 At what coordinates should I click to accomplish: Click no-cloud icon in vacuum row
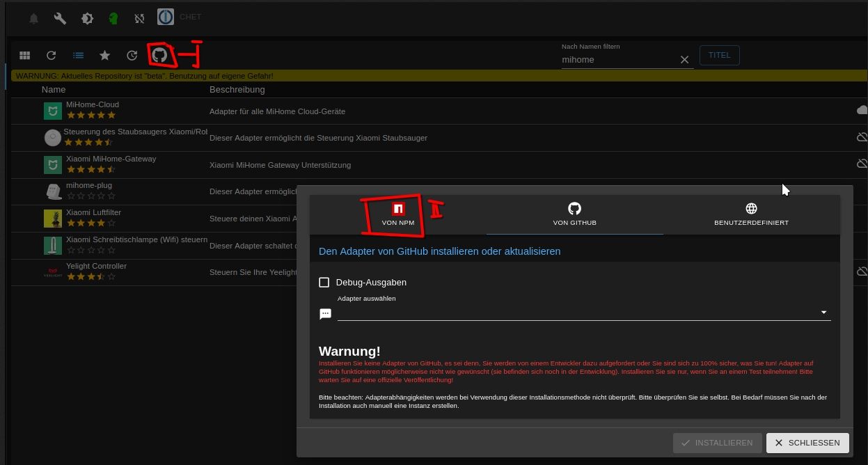tap(862, 138)
